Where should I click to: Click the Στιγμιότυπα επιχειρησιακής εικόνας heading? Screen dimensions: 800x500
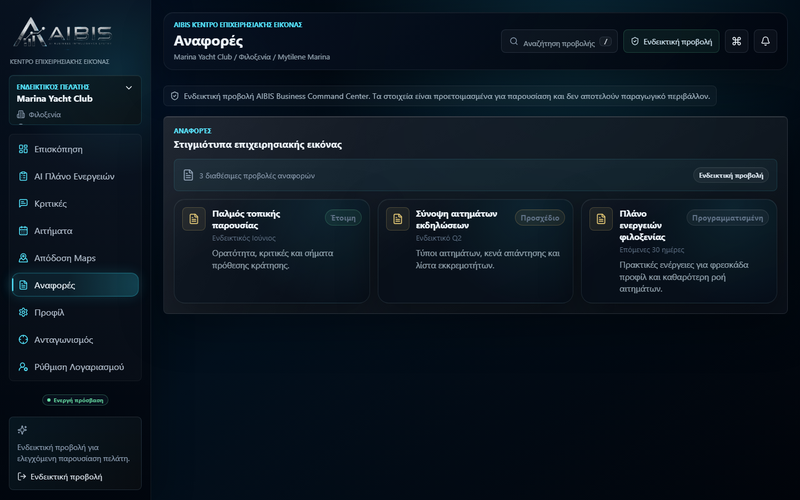(x=258, y=144)
